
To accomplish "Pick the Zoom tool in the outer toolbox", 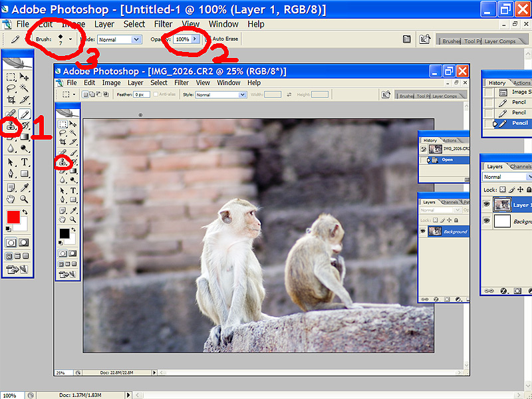I will 25,198.
